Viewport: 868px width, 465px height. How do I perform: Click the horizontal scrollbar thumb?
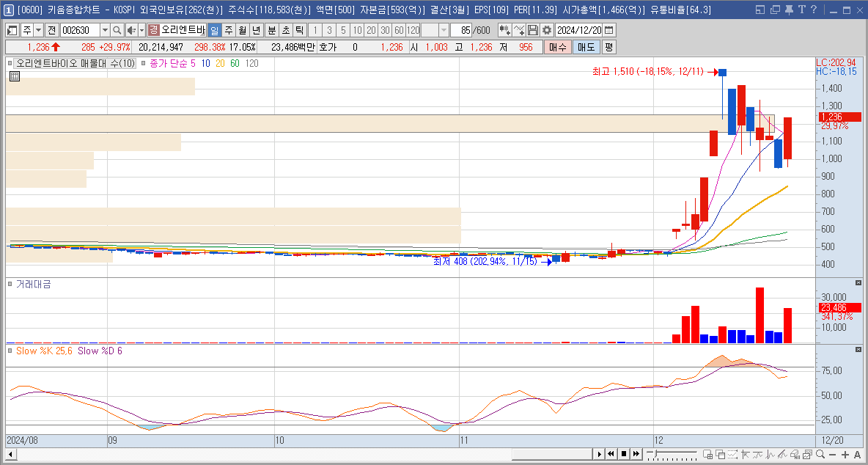pyautogui.click(x=551, y=455)
